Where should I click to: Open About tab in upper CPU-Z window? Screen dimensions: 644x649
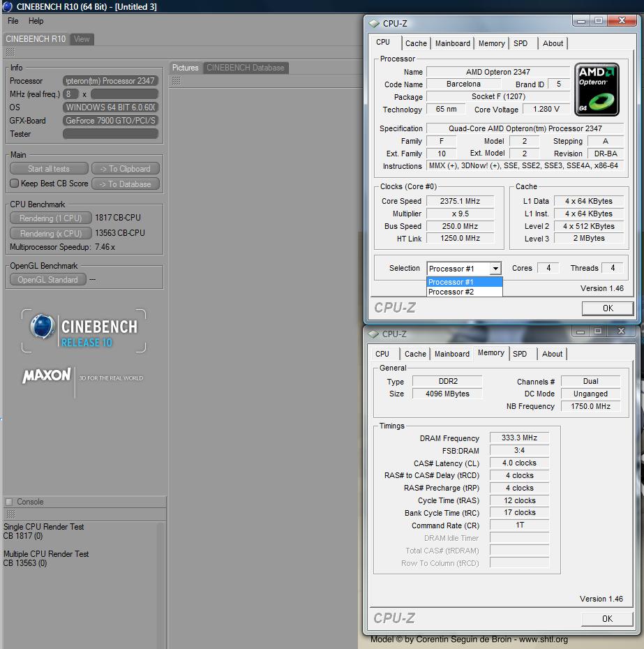553,43
